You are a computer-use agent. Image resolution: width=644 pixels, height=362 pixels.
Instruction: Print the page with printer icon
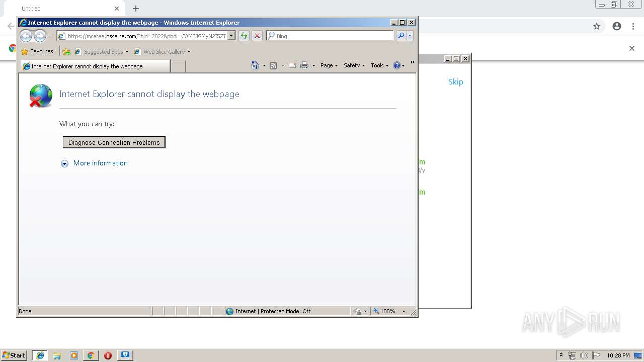click(x=304, y=65)
